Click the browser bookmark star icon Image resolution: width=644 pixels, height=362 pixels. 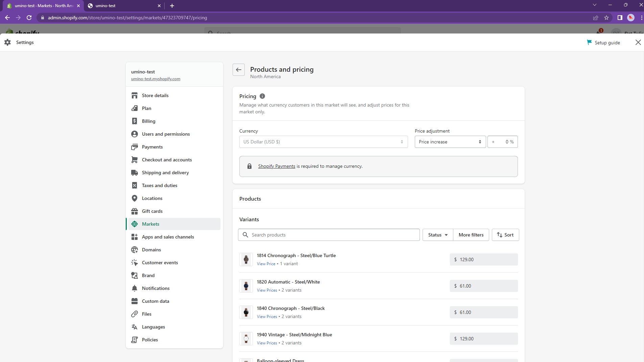tap(606, 18)
